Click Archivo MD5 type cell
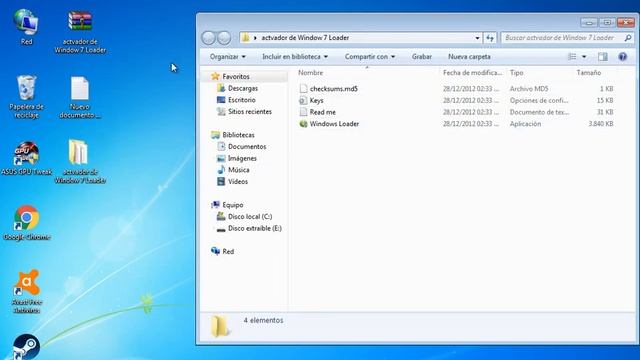640x360 pixels. [529, 89]
